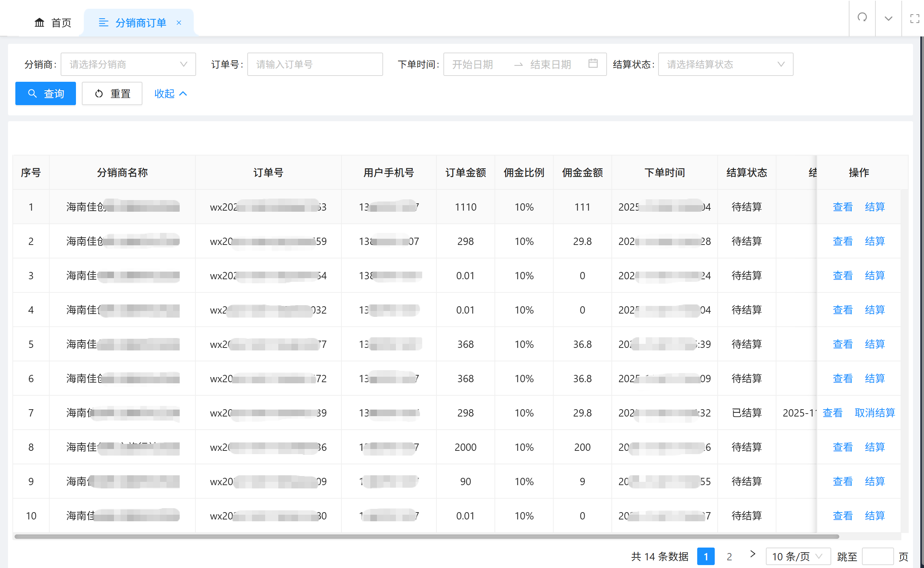Screen dimensions: 924x568
Task: Click the refresh icon in the top toolbar
Action: point(862,18)
